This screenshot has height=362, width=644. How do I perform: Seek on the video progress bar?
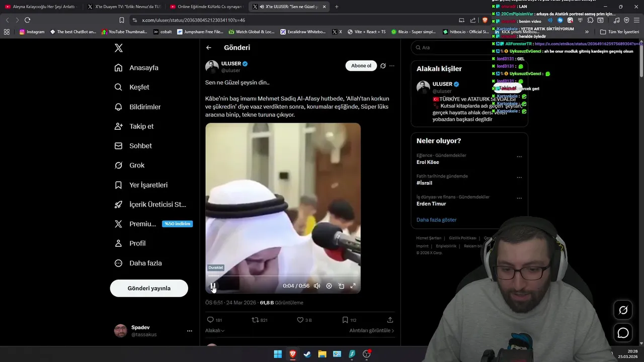pos(283,276)
